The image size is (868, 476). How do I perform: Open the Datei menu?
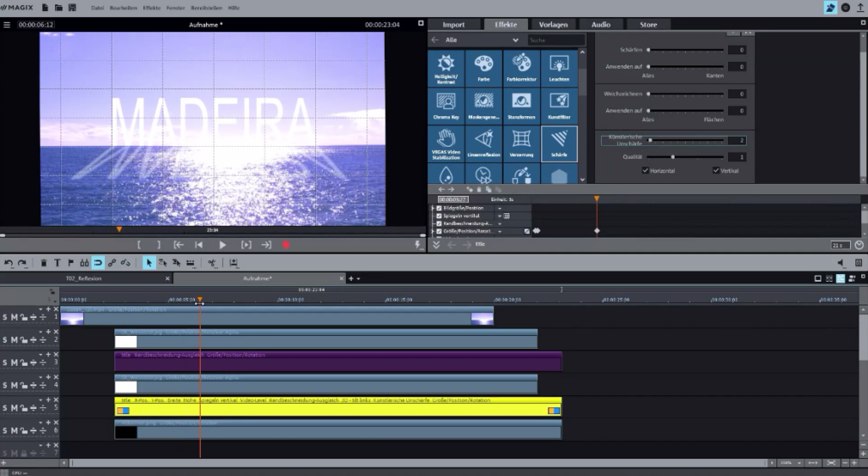tap(97, 8)
